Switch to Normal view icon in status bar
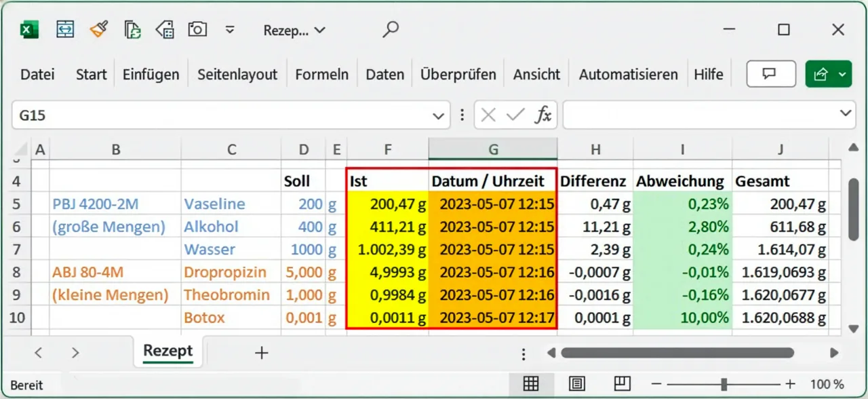 tap(531, 384)
